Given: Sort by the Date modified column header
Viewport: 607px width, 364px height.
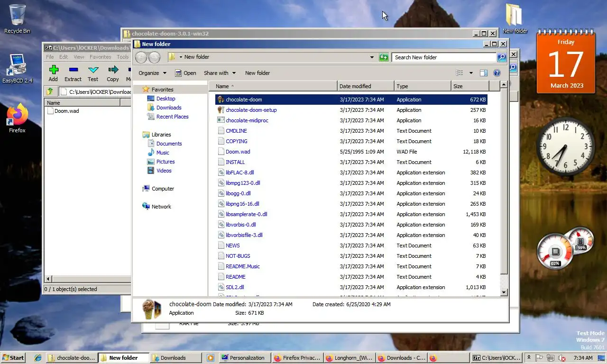Looking at the screenshot, I should coord(366,86).
